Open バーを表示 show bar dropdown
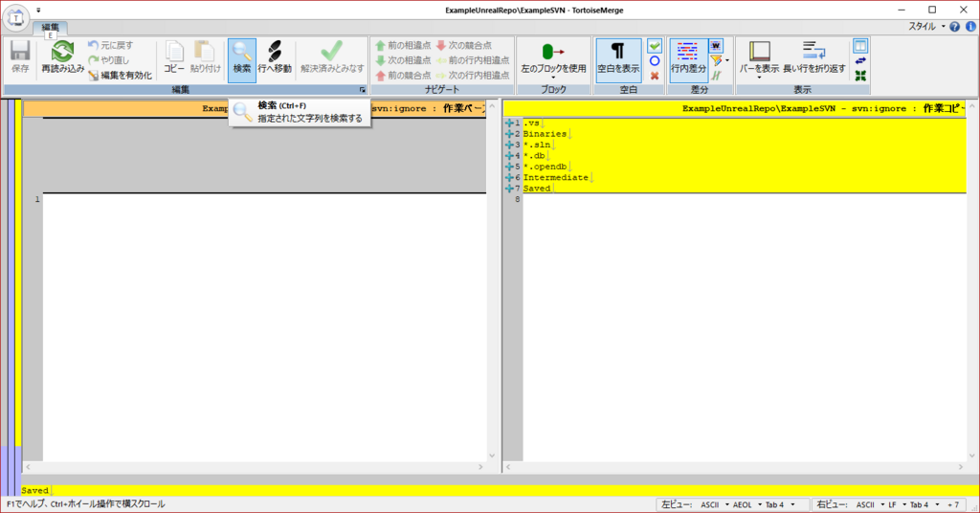This screenshot has width=980, height=513. coord(759,60)
